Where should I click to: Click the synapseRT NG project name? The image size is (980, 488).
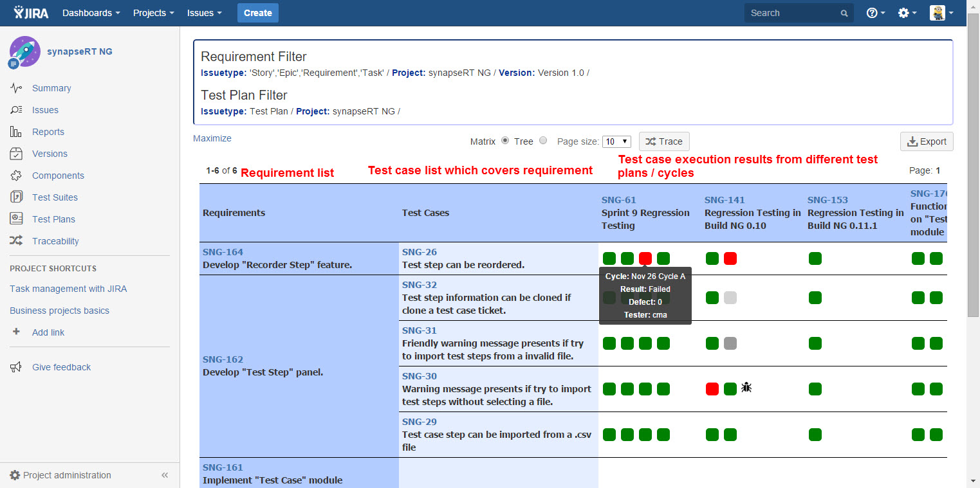[80, 51]
